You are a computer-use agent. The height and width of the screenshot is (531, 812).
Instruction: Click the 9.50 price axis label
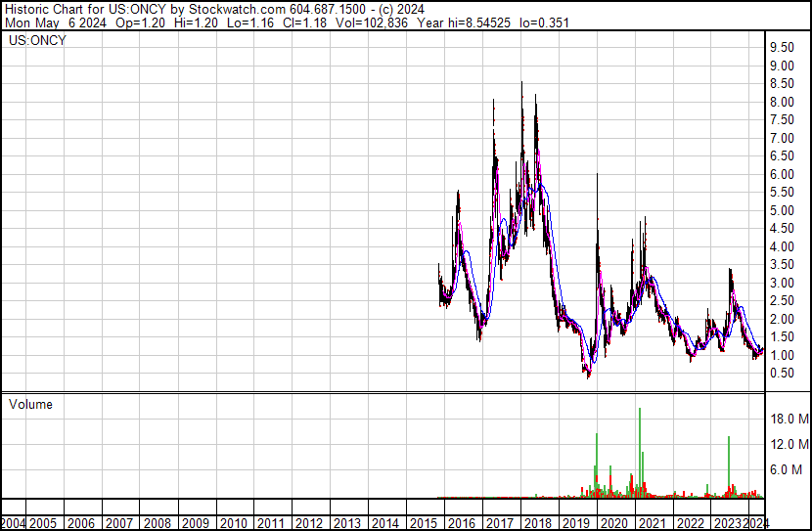click(x=781, y=48)
